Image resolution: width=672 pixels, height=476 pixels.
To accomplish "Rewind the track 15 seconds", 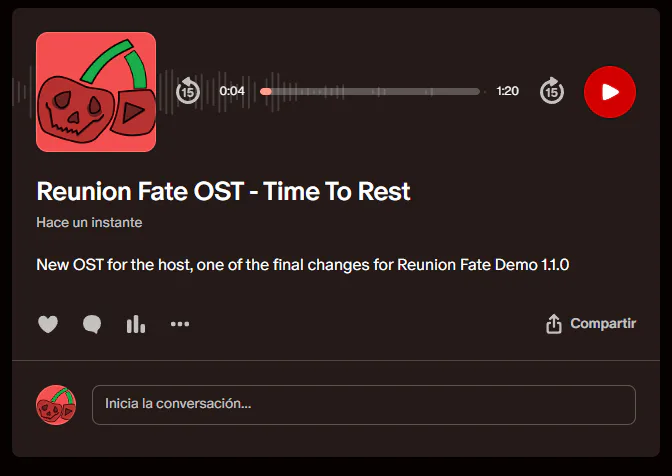I will click(188, 91).
